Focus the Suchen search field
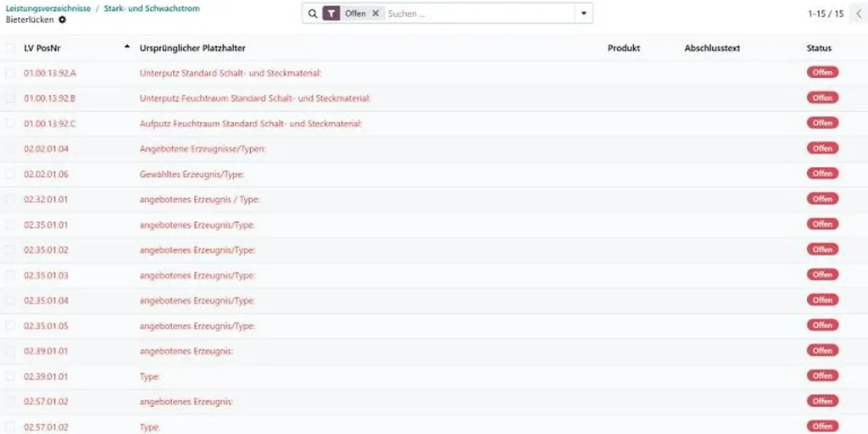 (x=479, y=14)
